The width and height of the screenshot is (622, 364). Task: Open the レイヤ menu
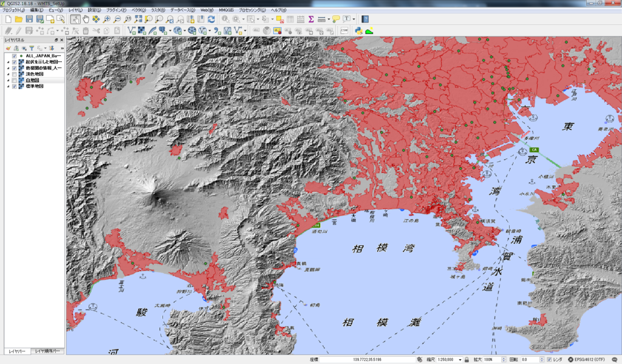pos(75,10)
